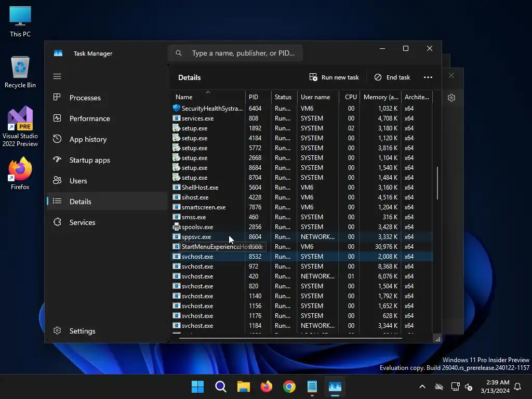Open File Explorer from taskbar
Image resolution: width=532 pixels, height=399 pixels.
click(x=243, y=387)
